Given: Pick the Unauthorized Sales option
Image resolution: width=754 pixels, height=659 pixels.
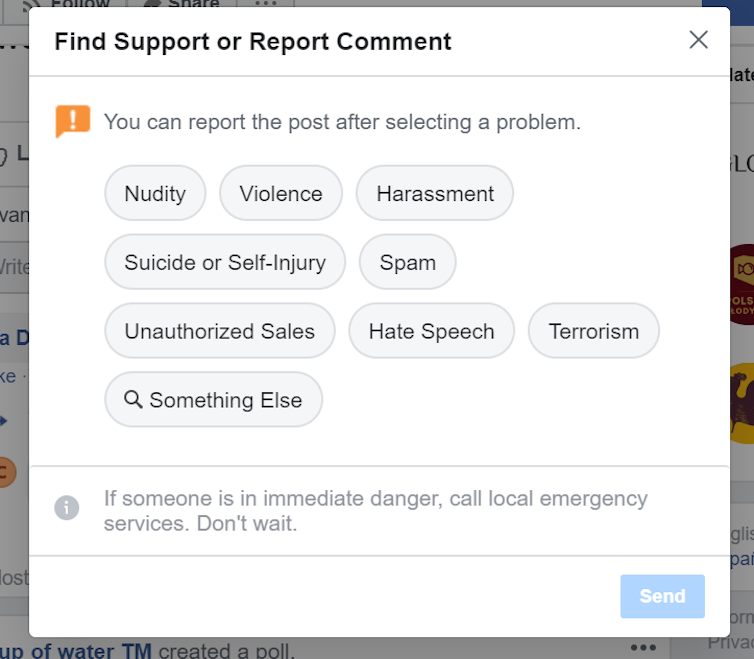Looking at the screenshot, I should click(x=220, y=331).
